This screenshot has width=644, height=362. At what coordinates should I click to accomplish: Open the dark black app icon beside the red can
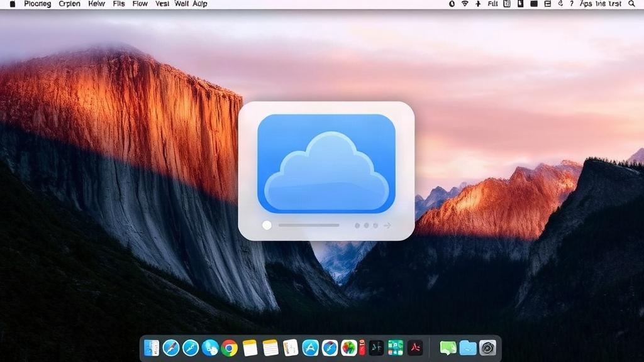376,348
